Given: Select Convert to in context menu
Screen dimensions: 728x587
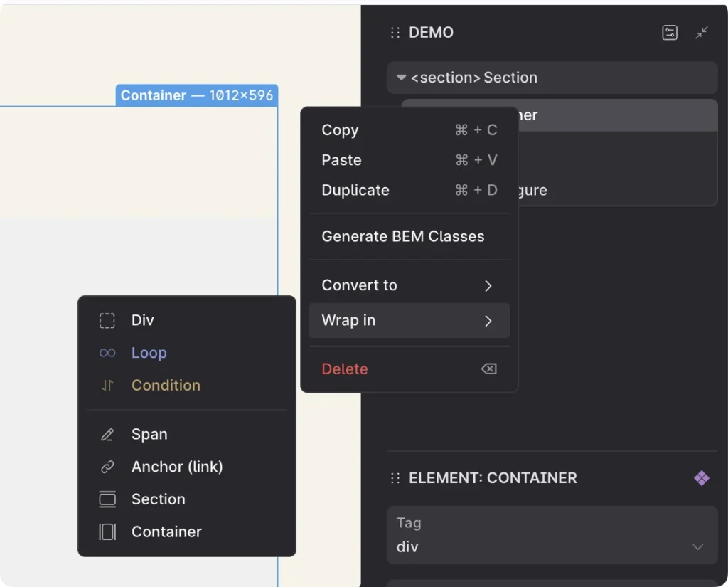Looking at the screenshot, I should (x=409, y=285).
